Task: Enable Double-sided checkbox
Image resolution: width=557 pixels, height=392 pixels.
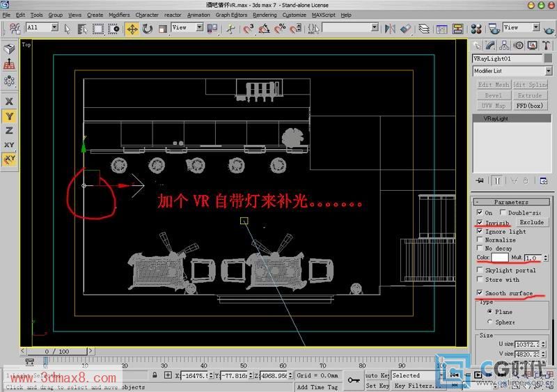Action: [x=503, y=212]
